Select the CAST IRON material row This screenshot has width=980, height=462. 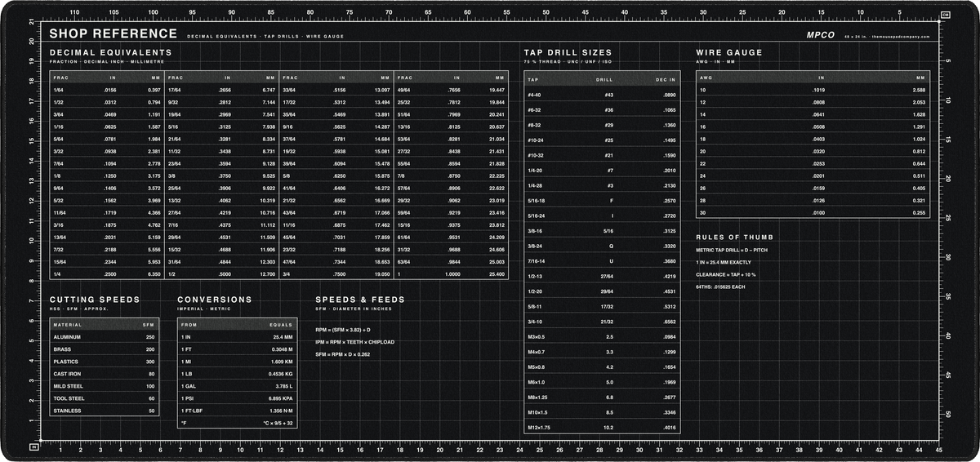coord(104,374)
